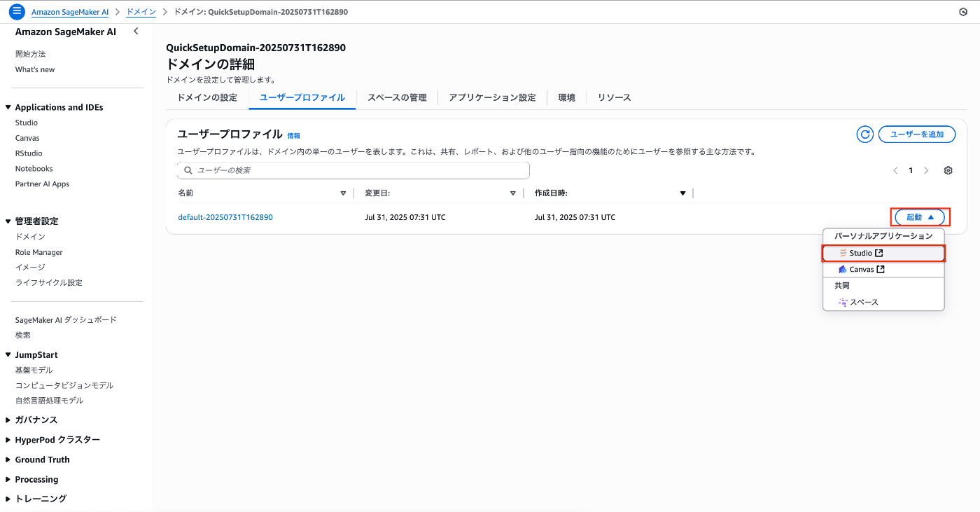This screenshot has height=512, width=980.
Task: Collapse the SageMaker AI sidebar chevron
Action: pyautogui.click(x=136, y=32)
